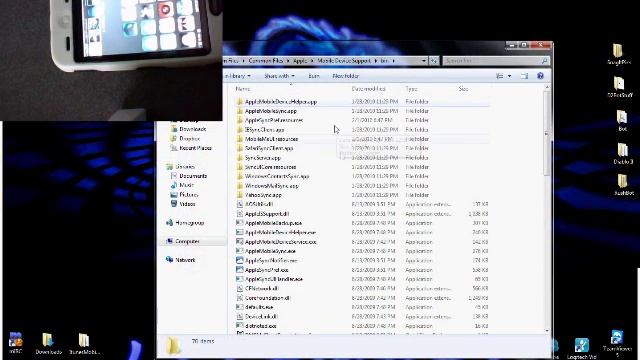Open the Help icon in Explorer
The width and height of the screenshot is (640, 360).
tap(540, 76)
